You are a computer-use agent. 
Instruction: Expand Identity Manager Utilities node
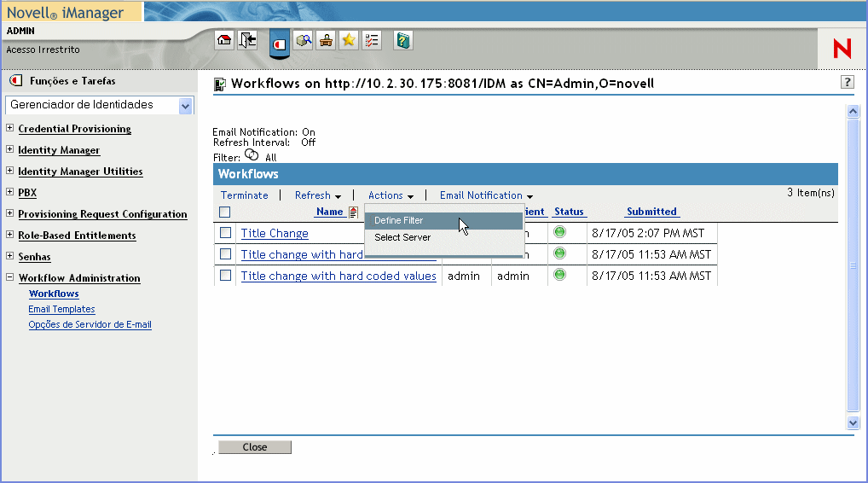click(x=10, y=171)
